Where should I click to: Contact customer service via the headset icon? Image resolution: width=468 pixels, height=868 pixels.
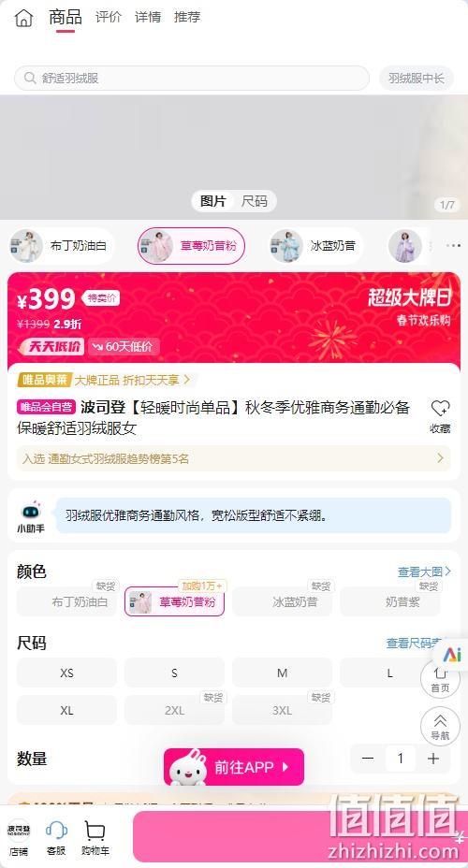pos(56,832)
